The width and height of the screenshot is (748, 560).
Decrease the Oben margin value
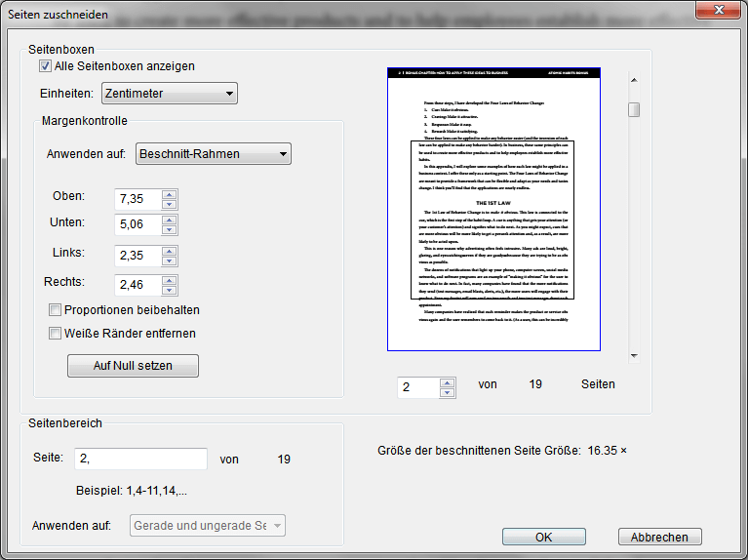(x=170, y=204)
